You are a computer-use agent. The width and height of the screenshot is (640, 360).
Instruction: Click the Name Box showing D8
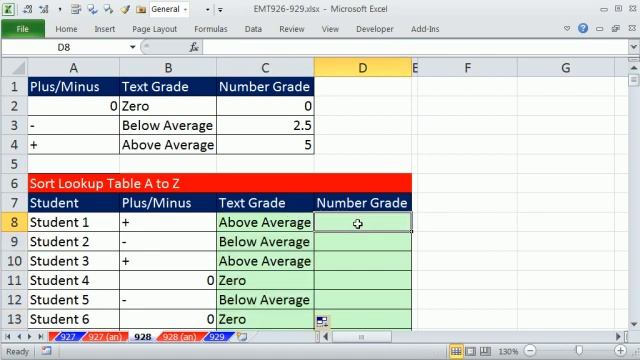64,47
